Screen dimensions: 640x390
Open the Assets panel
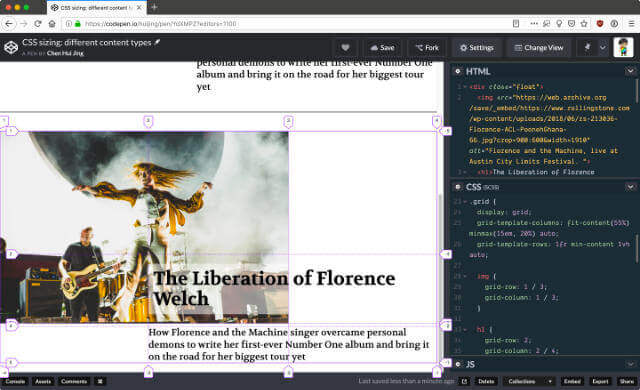[43, 381]
